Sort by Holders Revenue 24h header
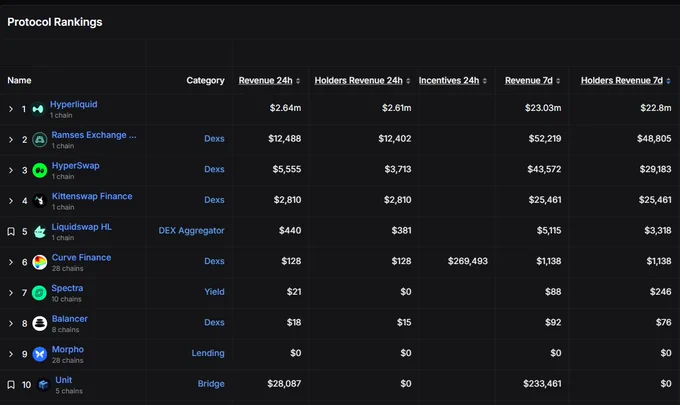The height and width of the screenshot is (405, 680). pyautogui.click(x=359, y=81)
